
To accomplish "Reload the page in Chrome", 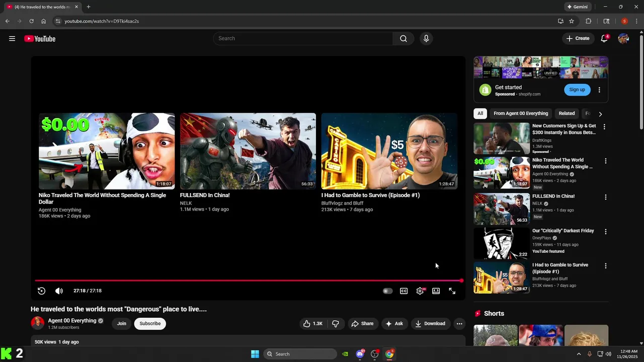I will 31,21.
